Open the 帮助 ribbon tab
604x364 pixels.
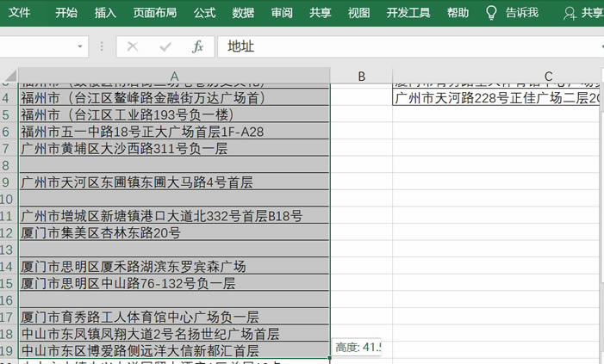(x=458, y=13)
